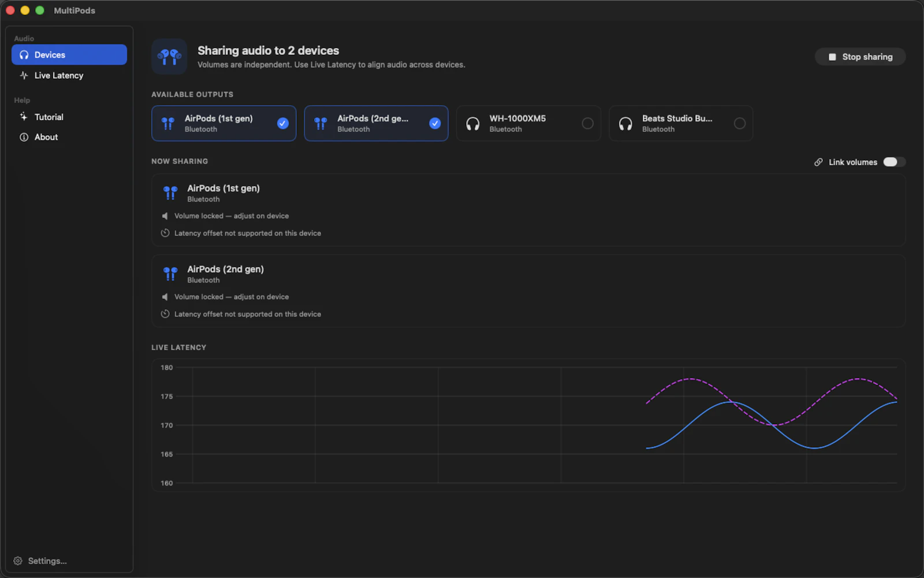
Task: Click the WH-1000XM5 device name
Action: pos(517,118)
